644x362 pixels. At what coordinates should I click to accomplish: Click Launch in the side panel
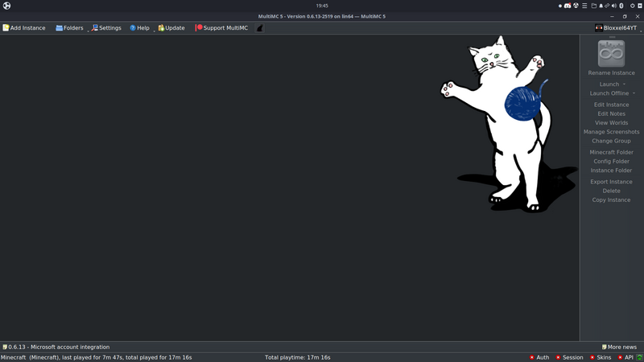[x=609, y=84]
